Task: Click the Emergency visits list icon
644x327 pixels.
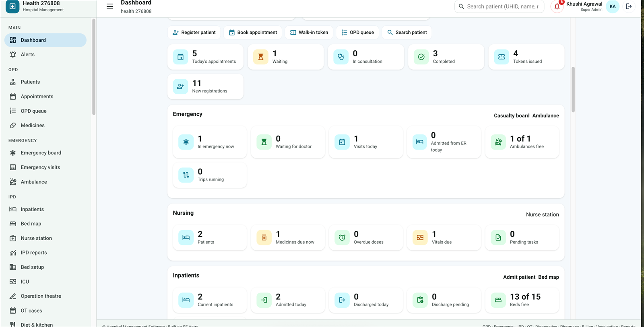Action: (x=13, y=167)
